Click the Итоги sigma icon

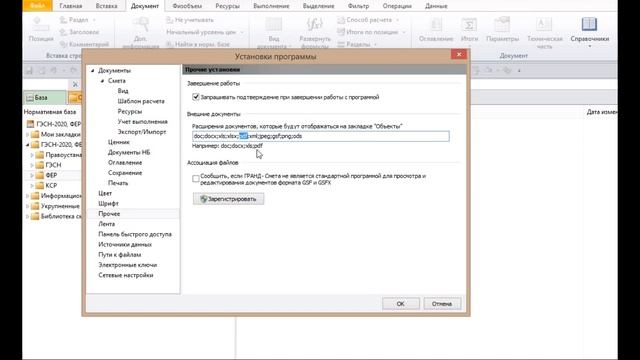[469, 24]
